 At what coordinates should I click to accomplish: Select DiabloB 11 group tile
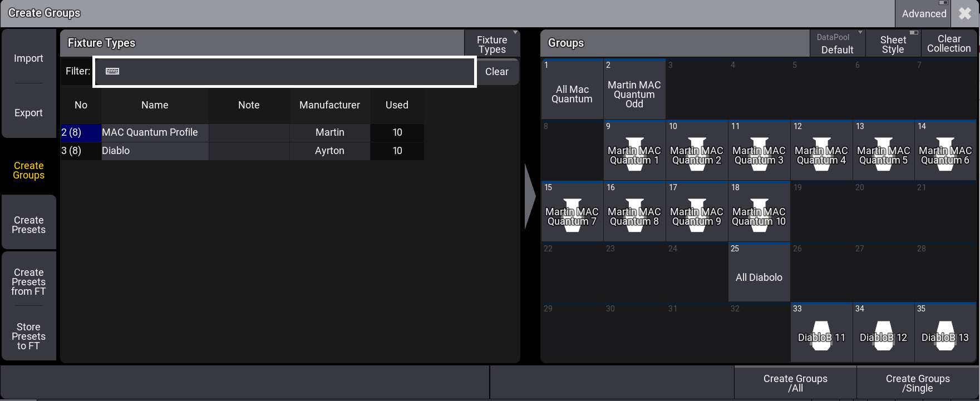coord(821,333)
